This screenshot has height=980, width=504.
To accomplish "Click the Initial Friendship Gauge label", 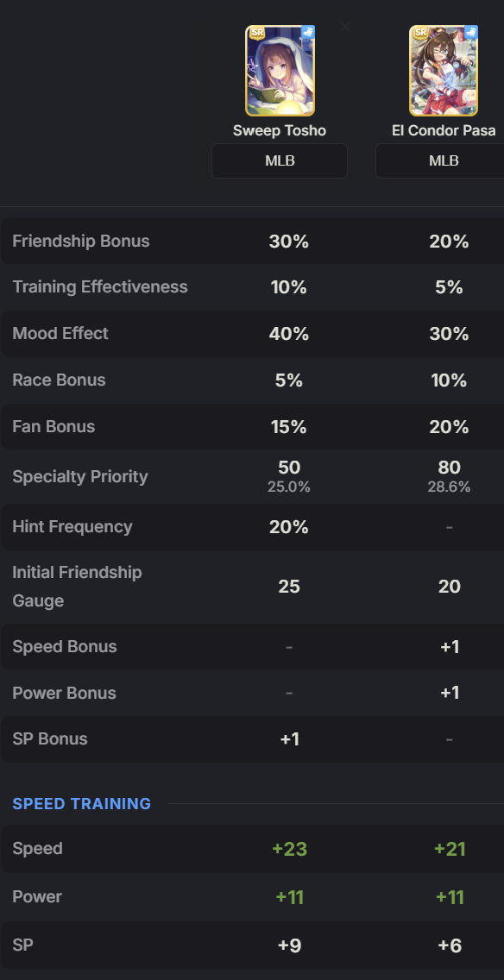I will [77, 587].
